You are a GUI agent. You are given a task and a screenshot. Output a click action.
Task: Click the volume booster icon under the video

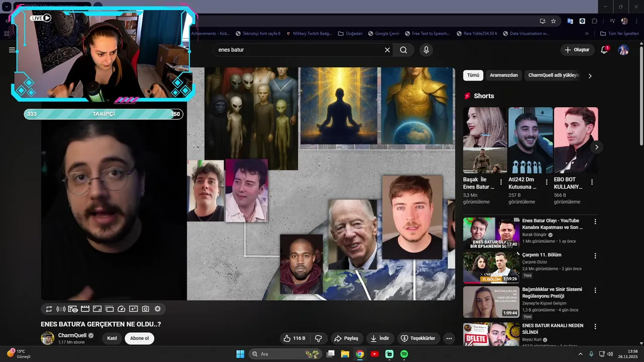click(x=61, y=309)
